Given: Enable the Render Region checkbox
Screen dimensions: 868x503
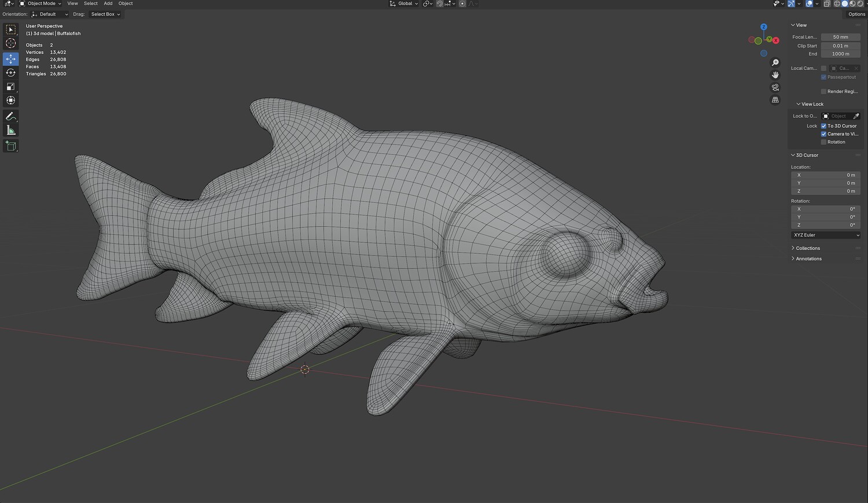Looking at the screenshot, I should (x=823, y=91).
